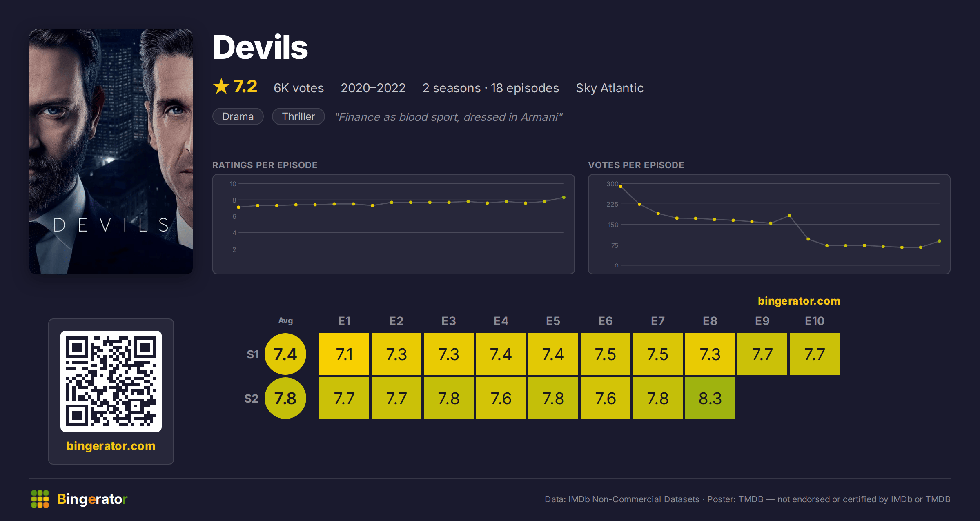Open bingerator.com link above episode grid

click(799, 301)
